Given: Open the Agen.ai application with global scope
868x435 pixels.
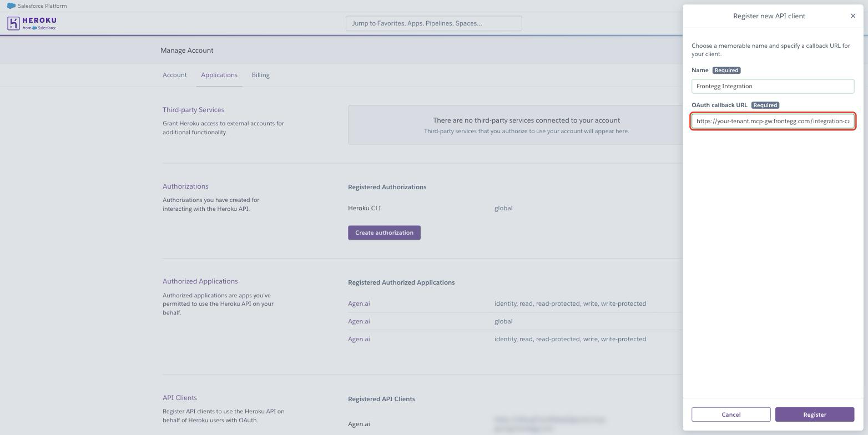Looking at the screenshot, I should click(359, 321).
